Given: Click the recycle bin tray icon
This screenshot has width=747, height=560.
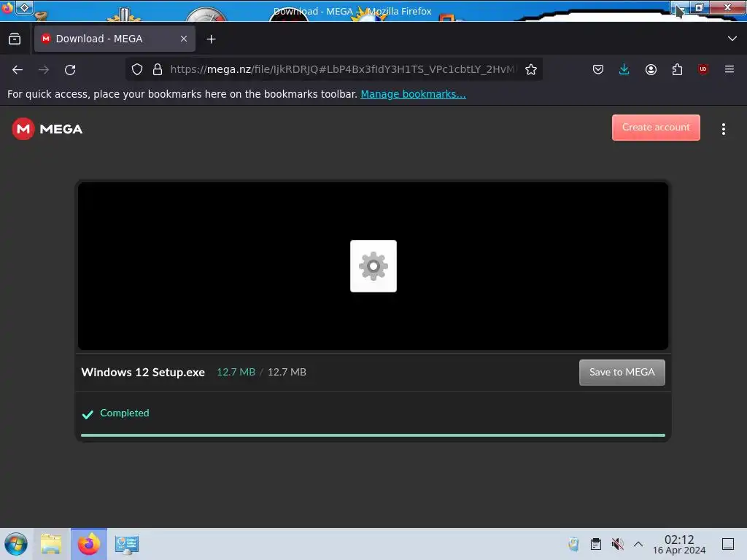Looking at the screenshot, I should (x=573, y=544).
